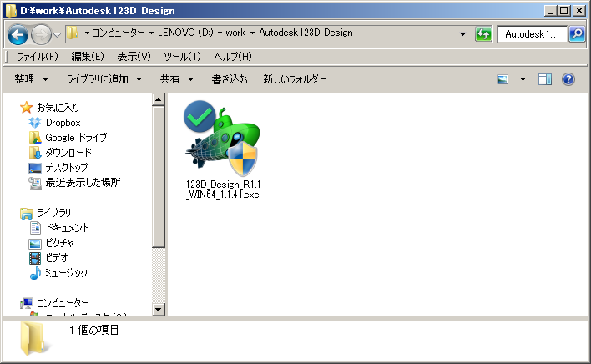Open the 整理 dropdown menu

(32, 79)
